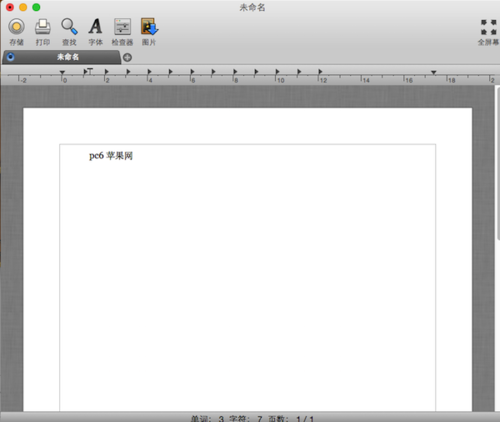Minimize the window with the yellow button
Image resolution: width=500 pixels, height=422 pixels.
[x=23, y=7]
